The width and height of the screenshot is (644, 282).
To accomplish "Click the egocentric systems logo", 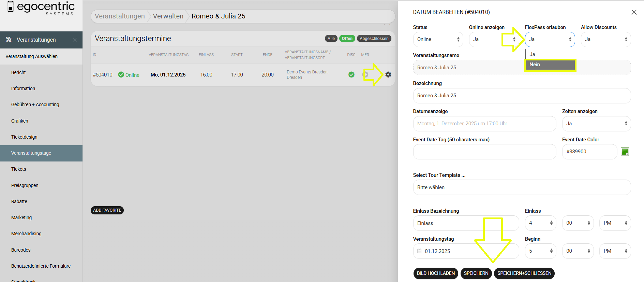I will [41, 8].
